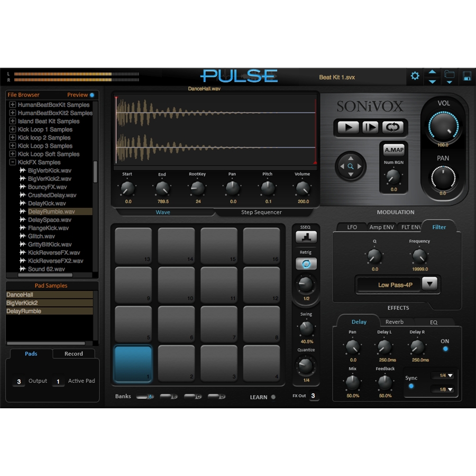Open the EQ effects tab
Viewport: 476px width, 476px height.
(x=434, y=322)
